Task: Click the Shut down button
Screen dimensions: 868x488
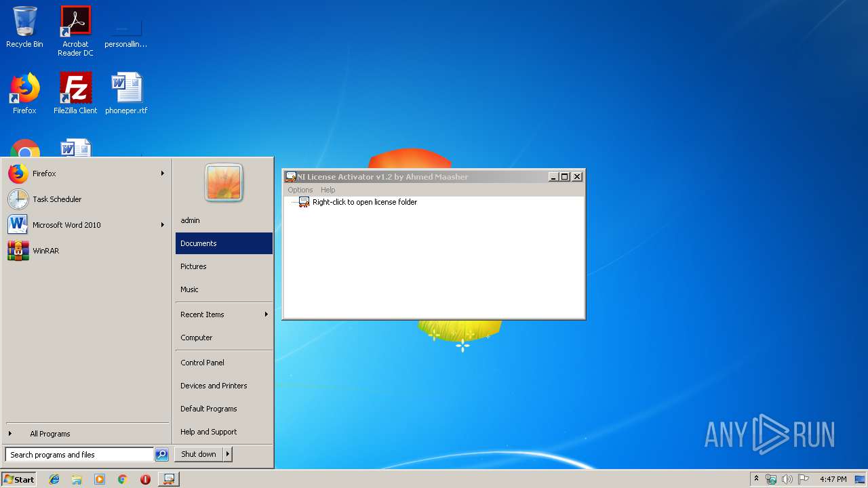Action: pyautogui.click(x=199, y=454)
